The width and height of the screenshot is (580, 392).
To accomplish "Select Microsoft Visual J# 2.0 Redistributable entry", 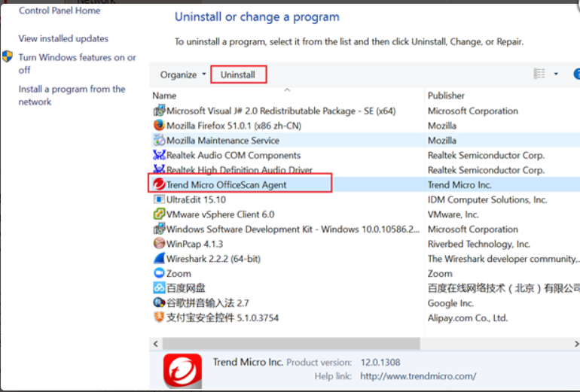I will tap(281, 111).
